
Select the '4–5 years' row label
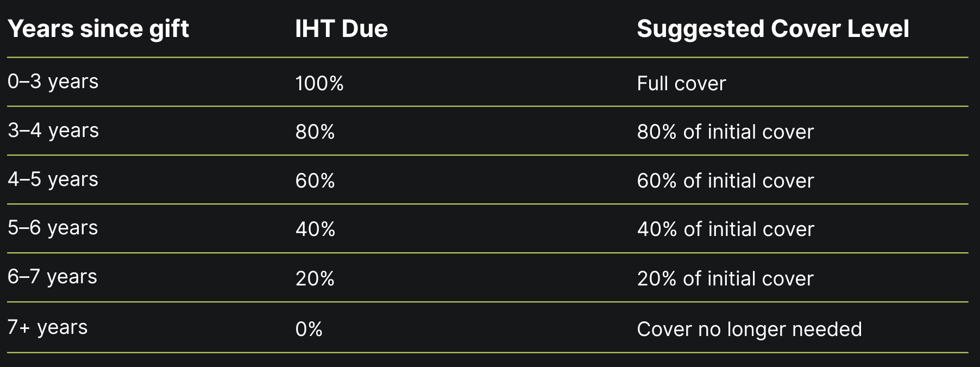click(x=53, y=179)
